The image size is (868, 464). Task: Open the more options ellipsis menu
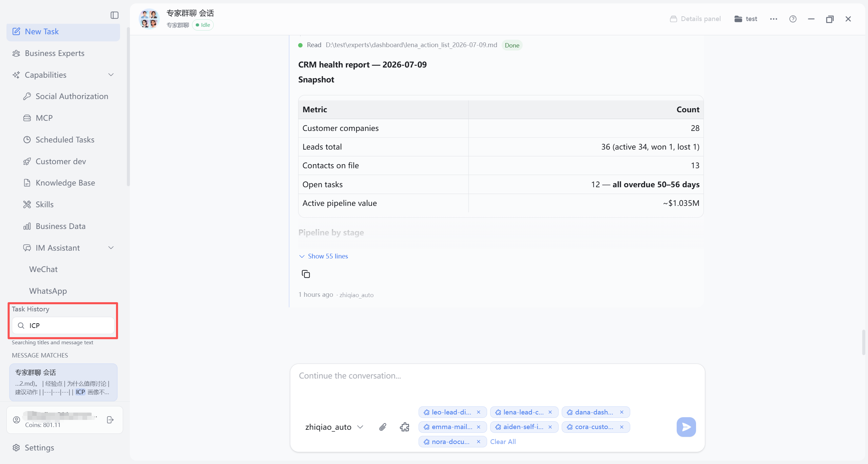click(773, 19)
